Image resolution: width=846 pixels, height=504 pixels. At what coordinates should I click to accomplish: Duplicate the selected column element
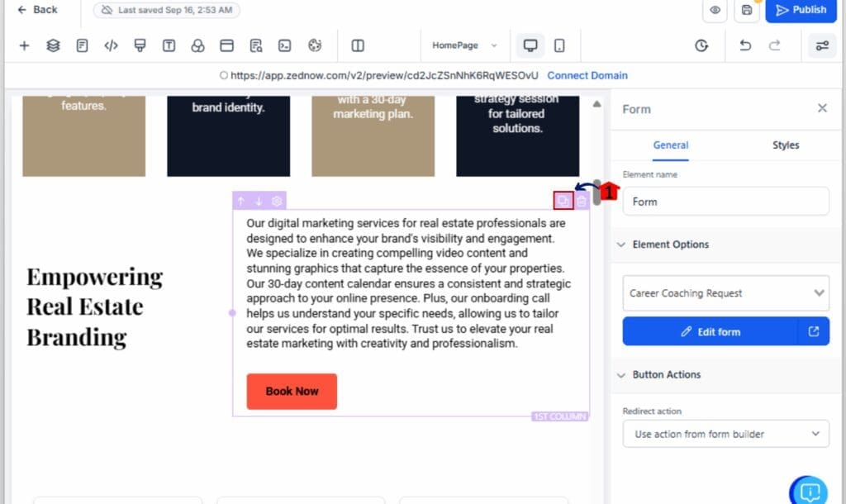563,201
